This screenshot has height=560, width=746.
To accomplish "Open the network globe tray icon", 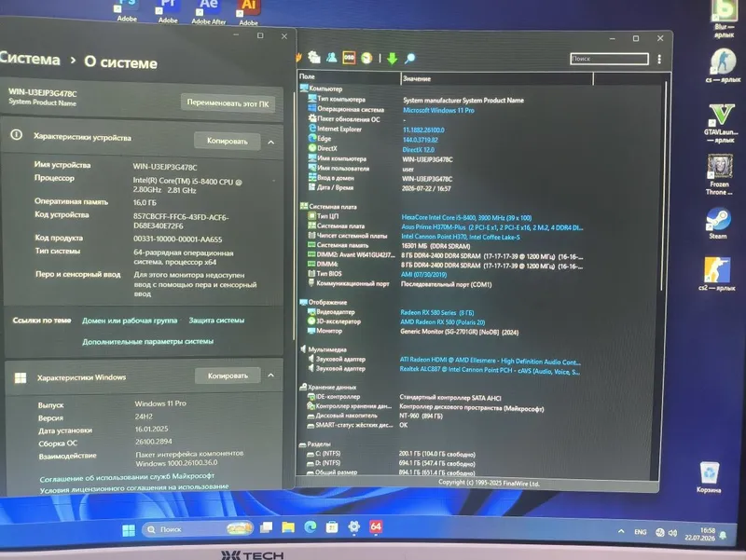I will pos(660,532).
